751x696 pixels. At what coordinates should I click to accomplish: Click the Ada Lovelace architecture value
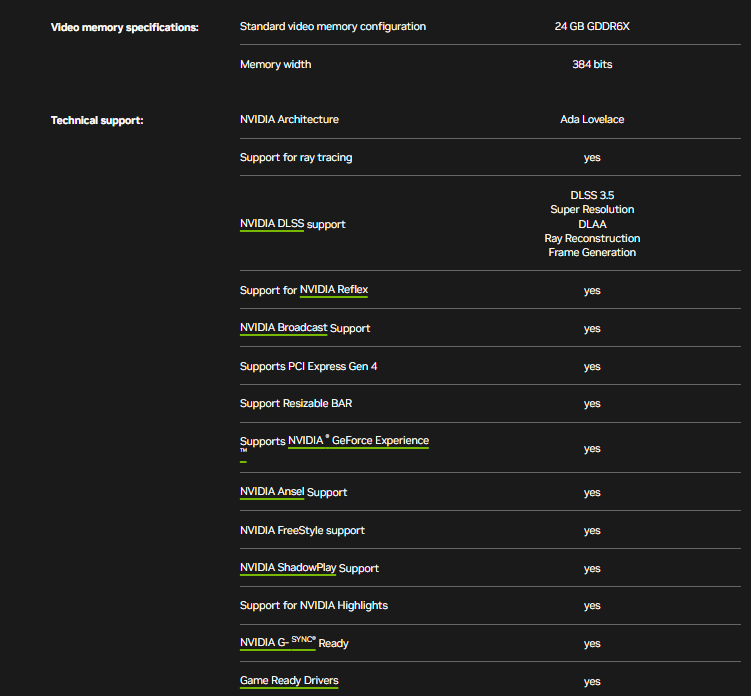point(592,119)
